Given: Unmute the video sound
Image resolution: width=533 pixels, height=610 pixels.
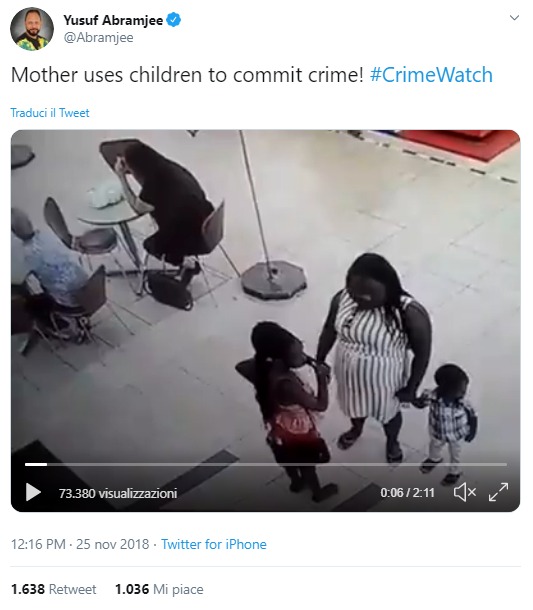Looking at the screenshot, I should pos(465,492).
